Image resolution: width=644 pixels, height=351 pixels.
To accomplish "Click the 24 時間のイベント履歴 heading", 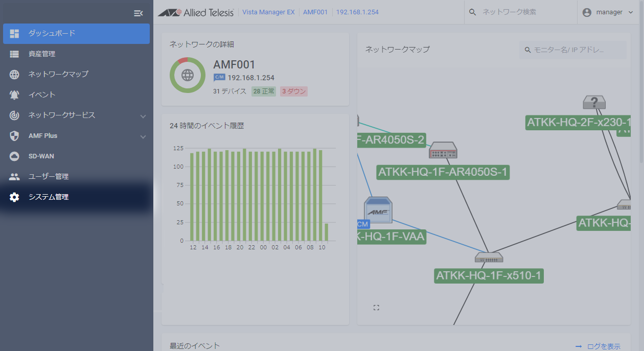I will 206,126.
